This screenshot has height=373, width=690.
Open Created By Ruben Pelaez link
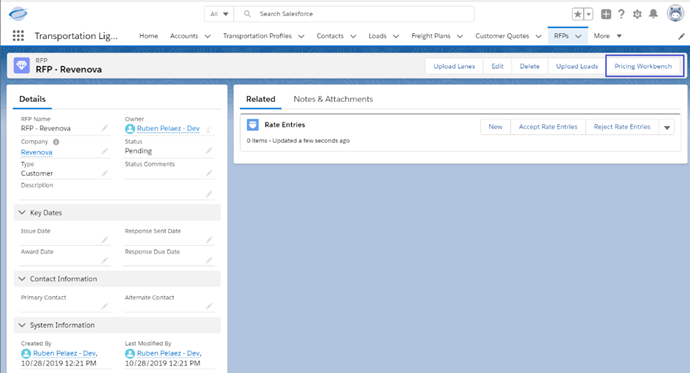(65, 353)
